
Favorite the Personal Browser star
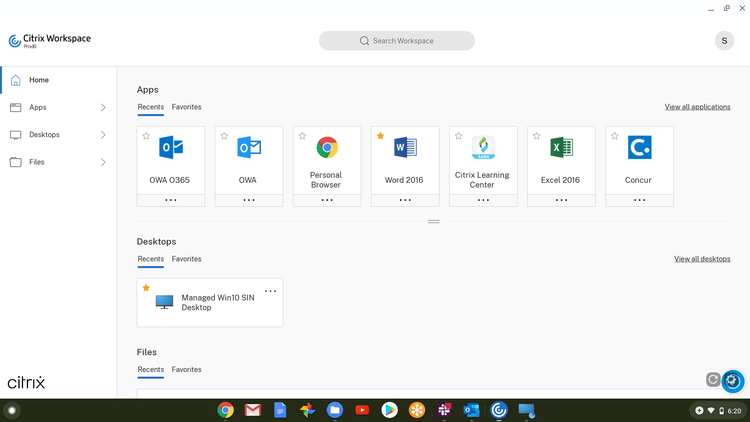[x=302, y=136]
